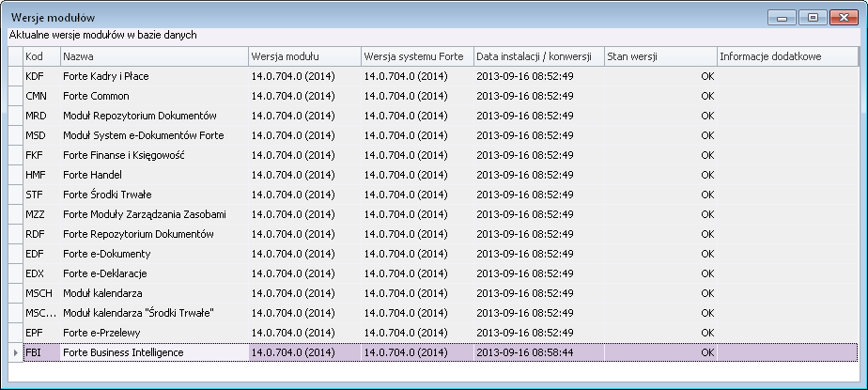Sort by the Nazwa column header
Viewport: 868px width, 390px height.
coord(154,56)
